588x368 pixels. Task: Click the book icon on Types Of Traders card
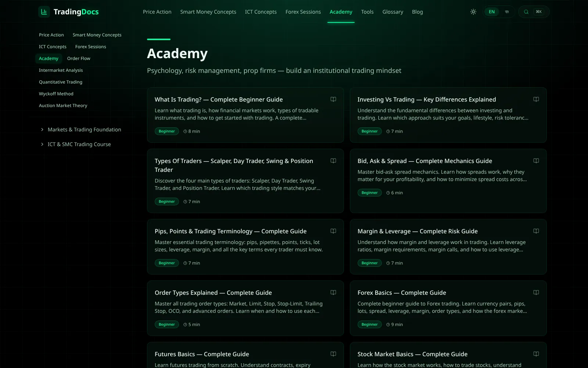point(333,161)
